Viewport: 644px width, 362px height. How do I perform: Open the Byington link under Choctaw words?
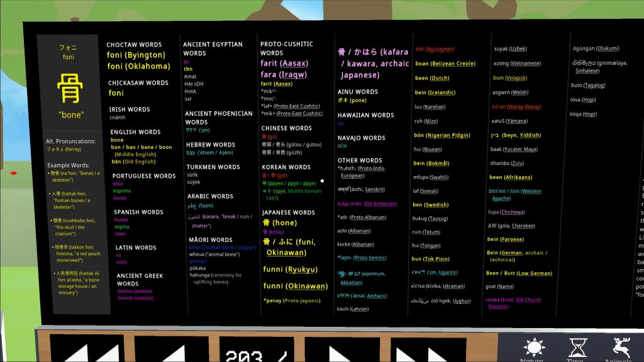pos(147,55)
